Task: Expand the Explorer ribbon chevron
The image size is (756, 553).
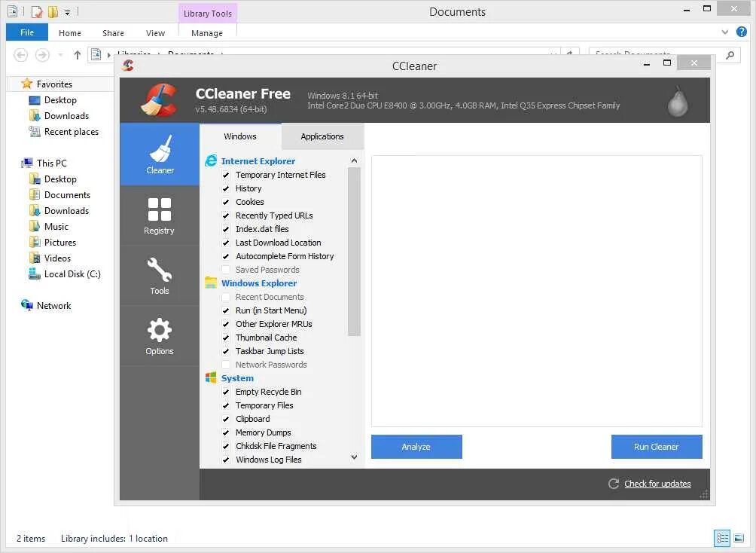Action: 724,32
